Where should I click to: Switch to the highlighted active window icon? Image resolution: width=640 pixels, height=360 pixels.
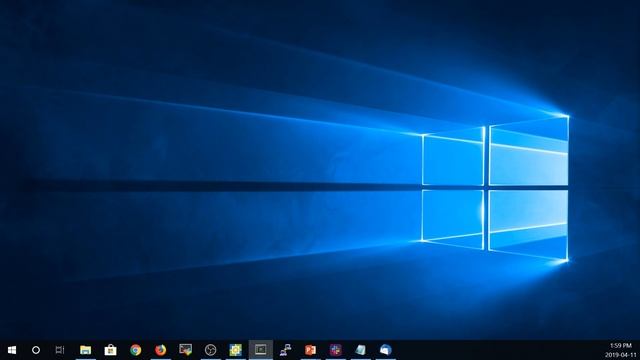(x=260, y=349)
